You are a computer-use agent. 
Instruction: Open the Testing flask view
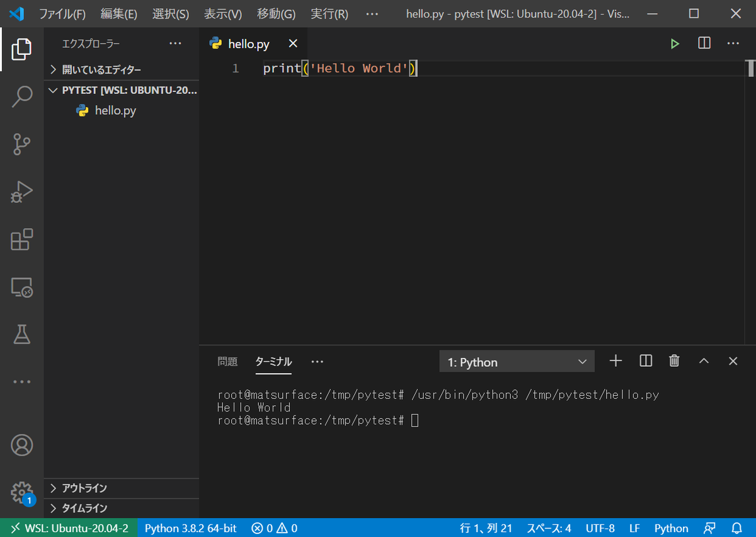[x=21, y=335]
